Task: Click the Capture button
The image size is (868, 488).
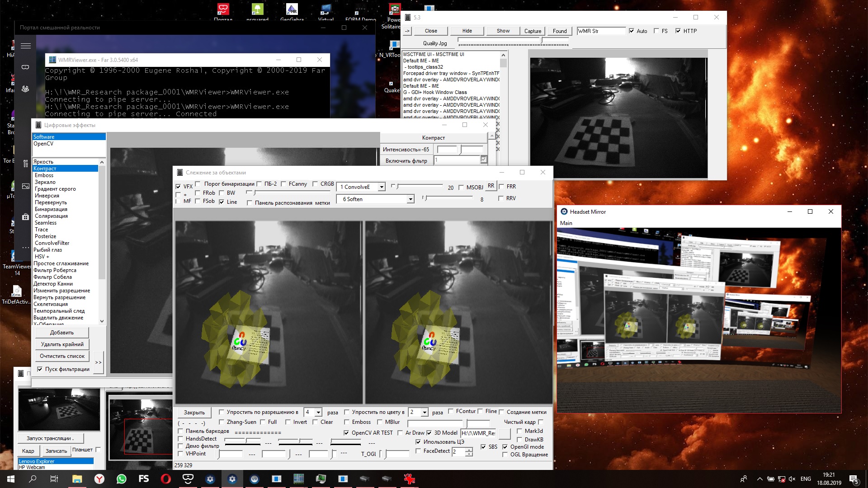Action: point(533,31)
